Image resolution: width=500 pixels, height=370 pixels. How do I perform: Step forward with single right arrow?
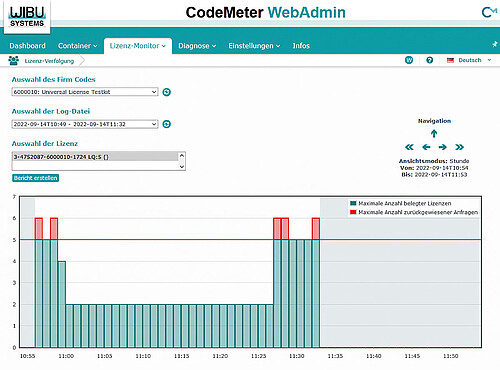coord(442,147)
